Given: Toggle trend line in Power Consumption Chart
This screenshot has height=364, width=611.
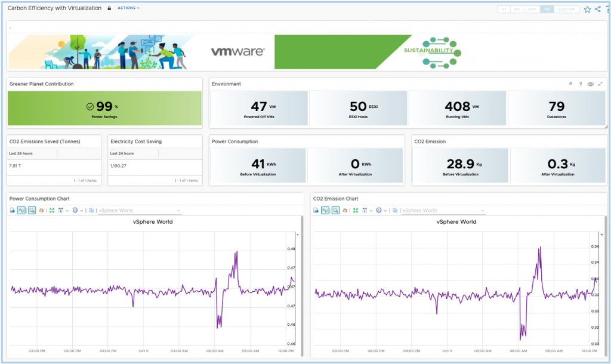Looking at the screenshot, I should [21, 211].
